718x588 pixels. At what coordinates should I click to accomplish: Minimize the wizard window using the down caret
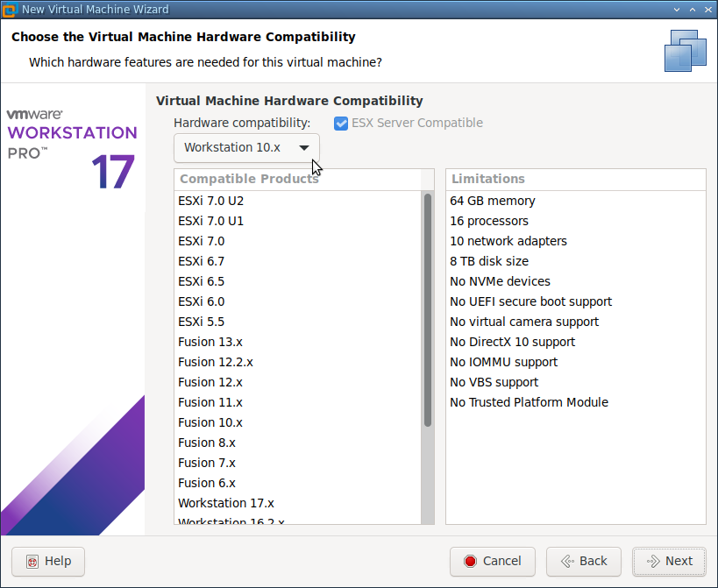tap(677, 10)
